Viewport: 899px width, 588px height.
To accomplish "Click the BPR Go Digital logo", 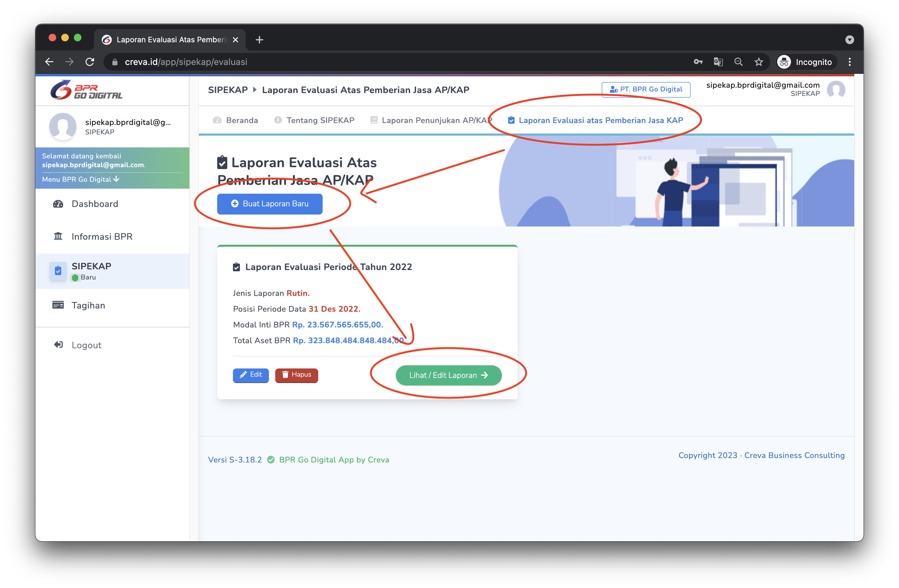I will pos(86,90).
